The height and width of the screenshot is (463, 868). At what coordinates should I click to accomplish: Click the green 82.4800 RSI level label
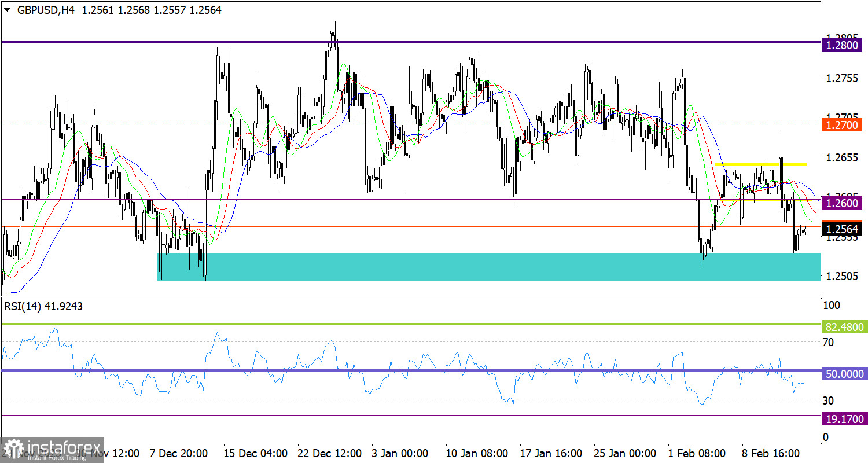tap(844, 327)
